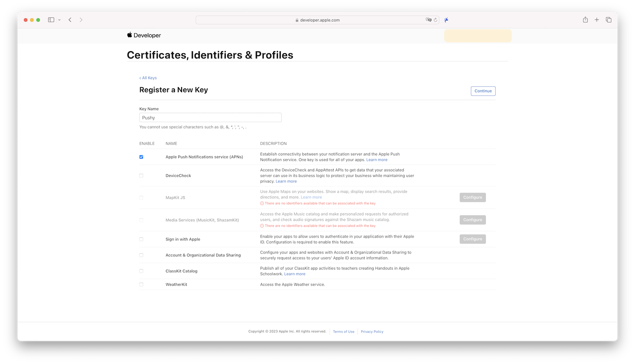This screenshot has height=364, width=635.
Task: Open Learn more link for APNs
Action: 377,160
